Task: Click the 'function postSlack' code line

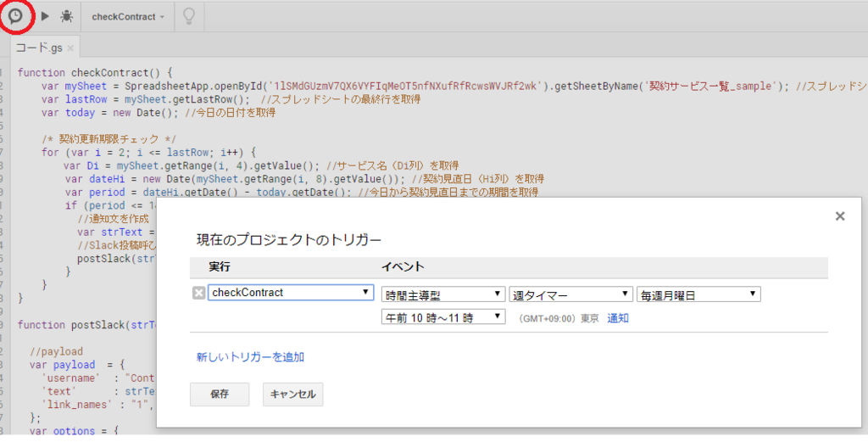Action: click(x=86, y=325)
